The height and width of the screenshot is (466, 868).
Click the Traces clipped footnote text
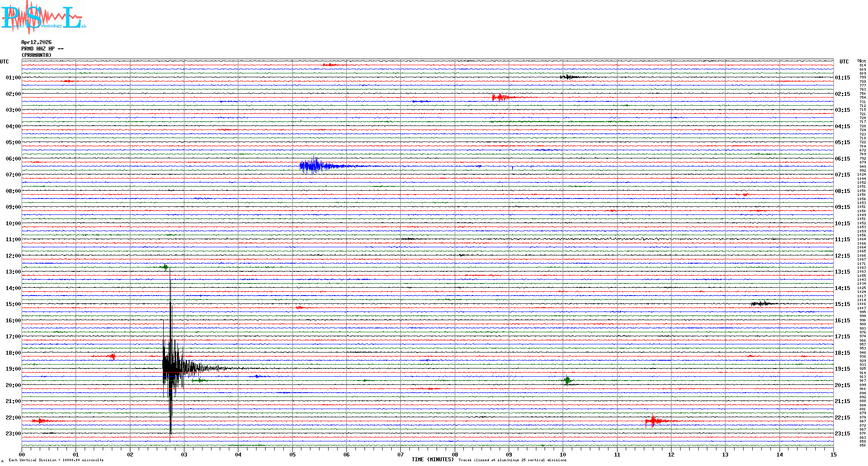pyautogui.click(x=512, y=460)
